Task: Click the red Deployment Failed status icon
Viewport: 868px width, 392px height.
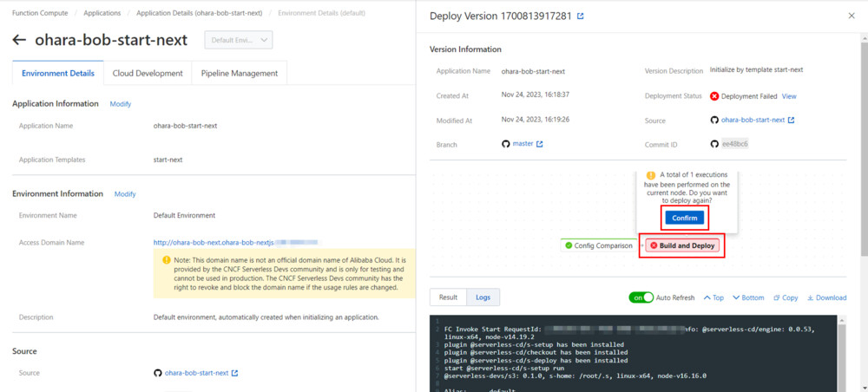Action: (x=714, y=96)
